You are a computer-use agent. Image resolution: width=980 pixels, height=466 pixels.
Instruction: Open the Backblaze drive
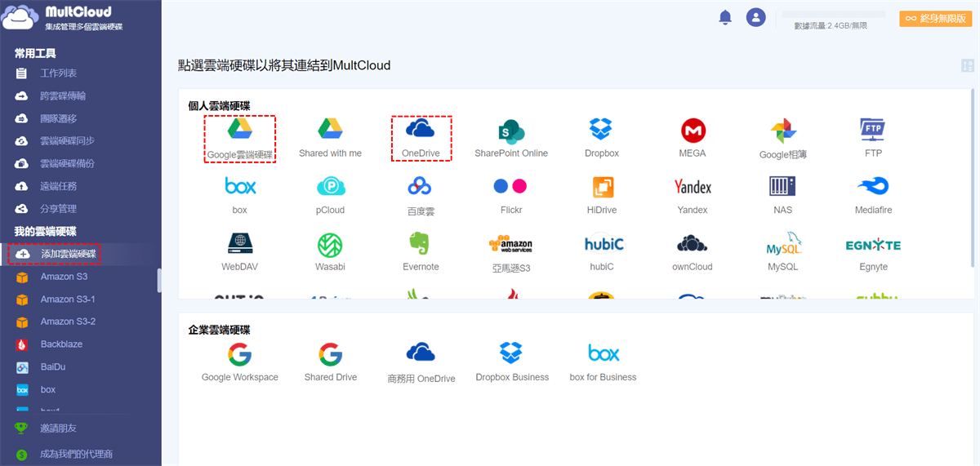tap(61, 344)
